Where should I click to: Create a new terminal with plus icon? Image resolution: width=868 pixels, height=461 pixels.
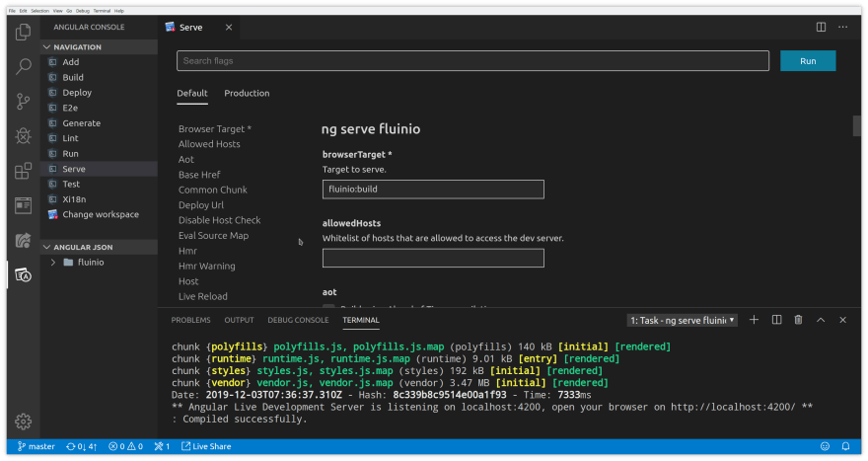pyautogui.click(x=754, y=320)
